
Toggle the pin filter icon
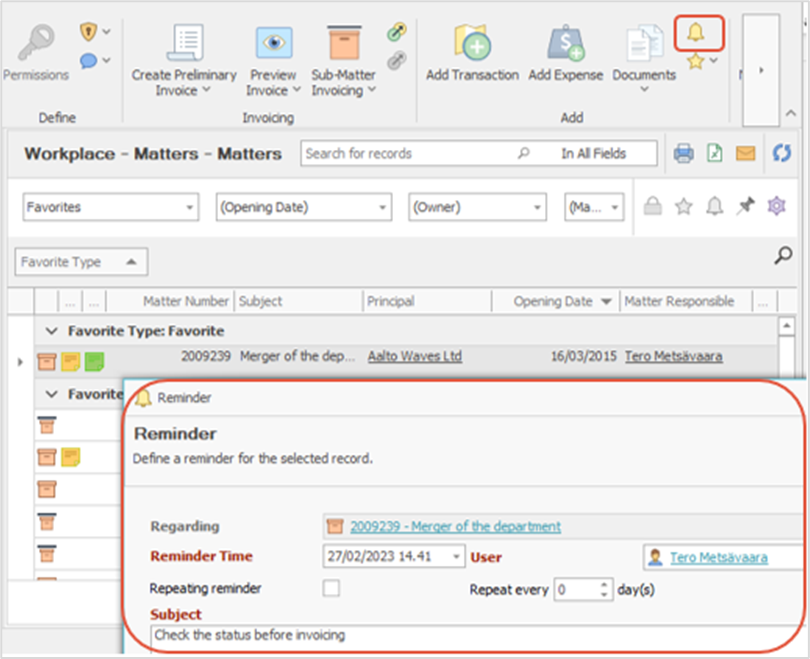pyautogui.click(x=745, y=207)
